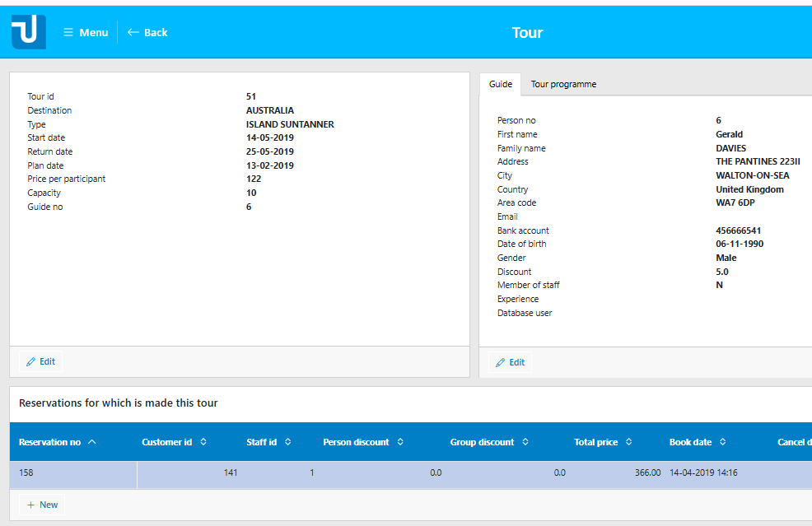Click the Tour page title
This screenshot has width=812, height=526.
point(527,33)
